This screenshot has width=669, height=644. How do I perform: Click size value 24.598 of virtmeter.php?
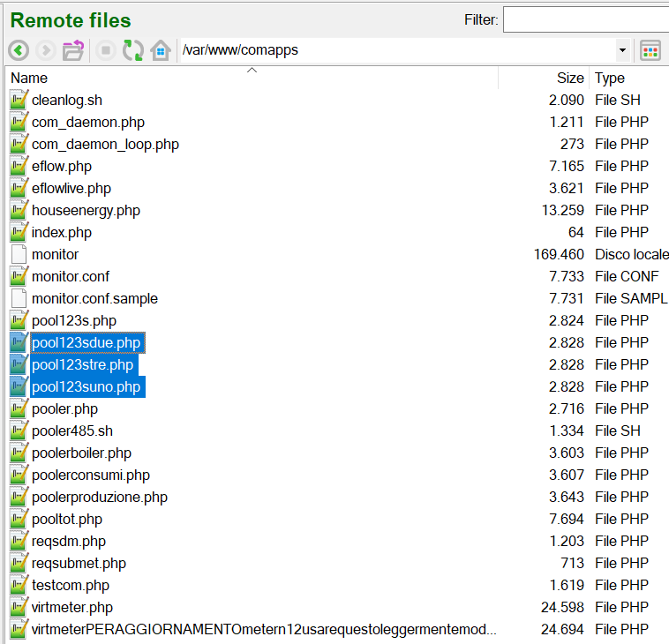[562, 607]
